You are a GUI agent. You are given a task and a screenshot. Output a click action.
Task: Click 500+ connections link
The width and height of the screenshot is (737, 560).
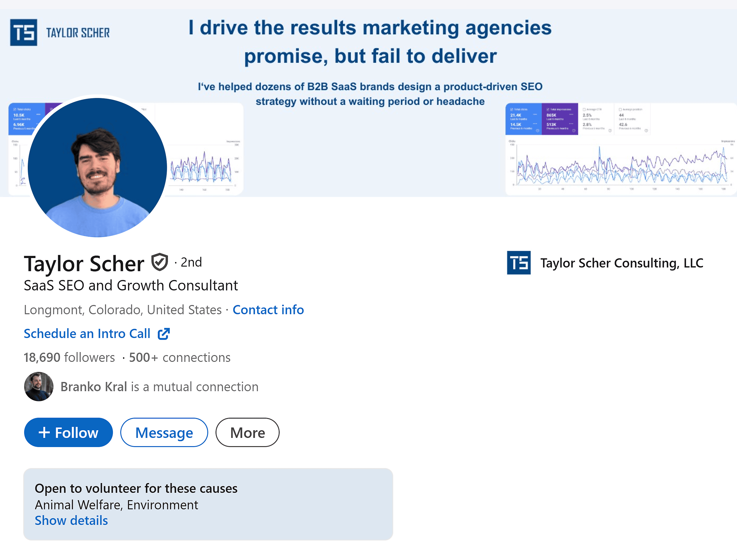pos(180,357)
